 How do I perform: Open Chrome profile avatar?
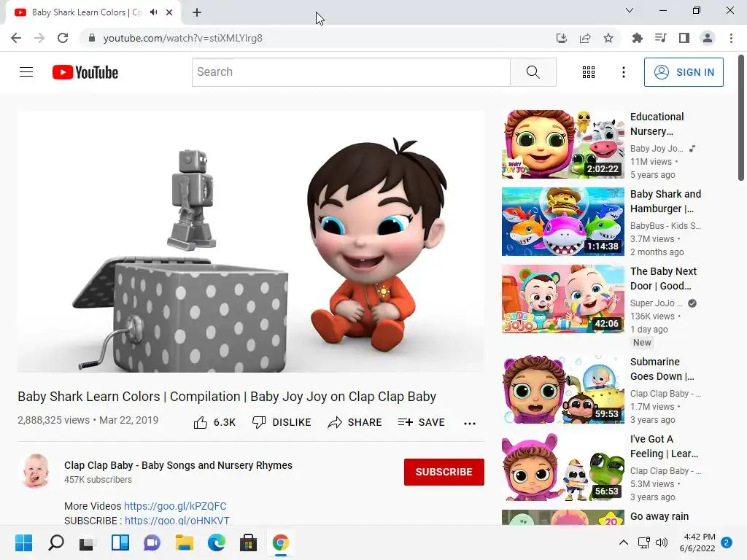tap(708, 38)
